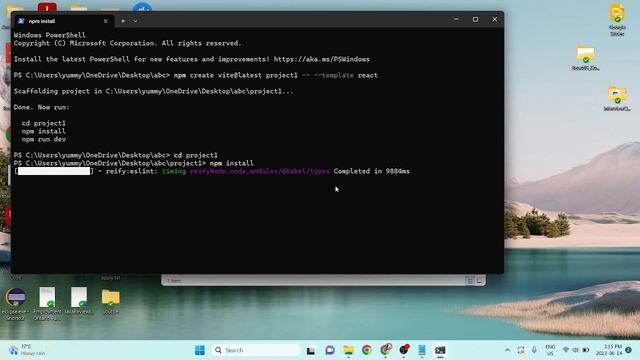640x360 pixels.
Task: Open Task View from the taskbar
Action: [311, 350]
